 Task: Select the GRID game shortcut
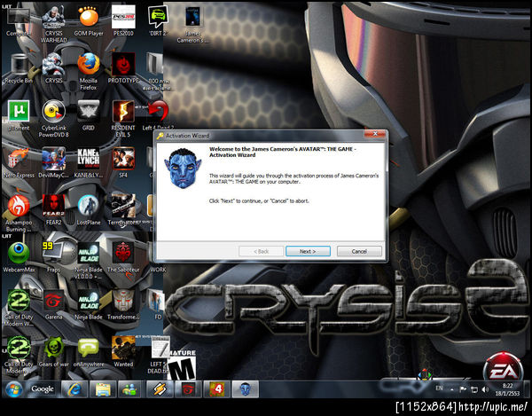pyautogui.click(x=89, y=115)
